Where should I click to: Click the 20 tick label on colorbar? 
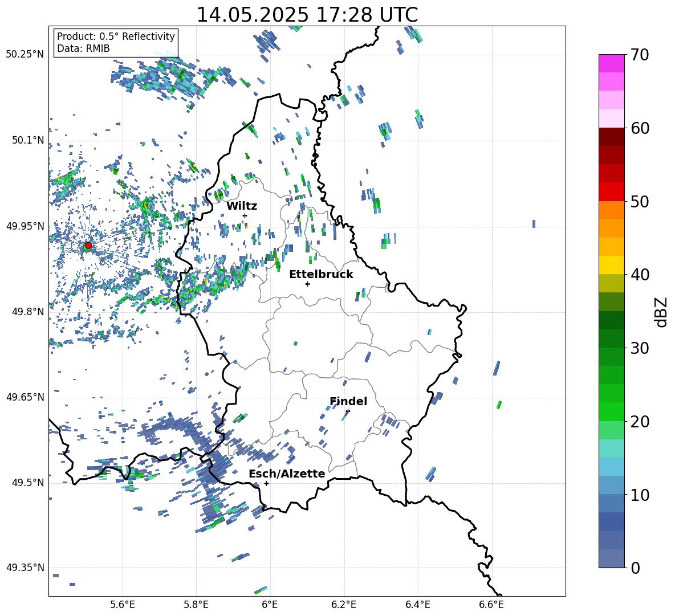pyautogui.click(x=640, y=422)
